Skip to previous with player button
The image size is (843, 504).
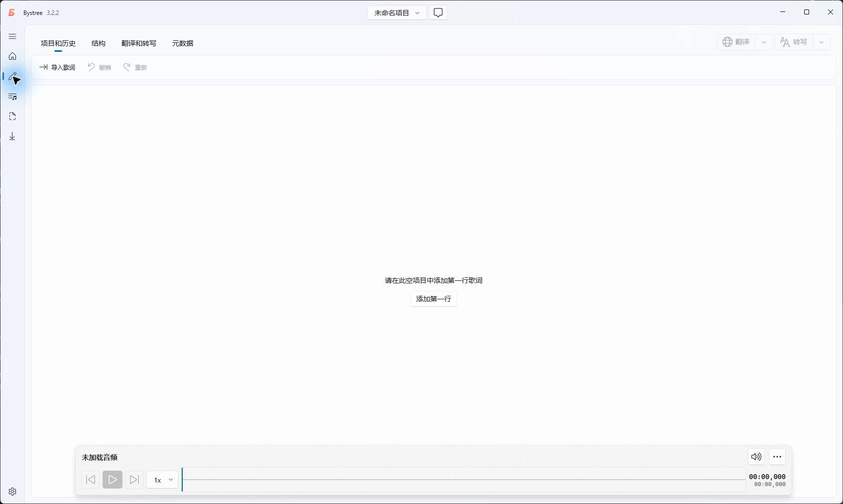[91, 480]
